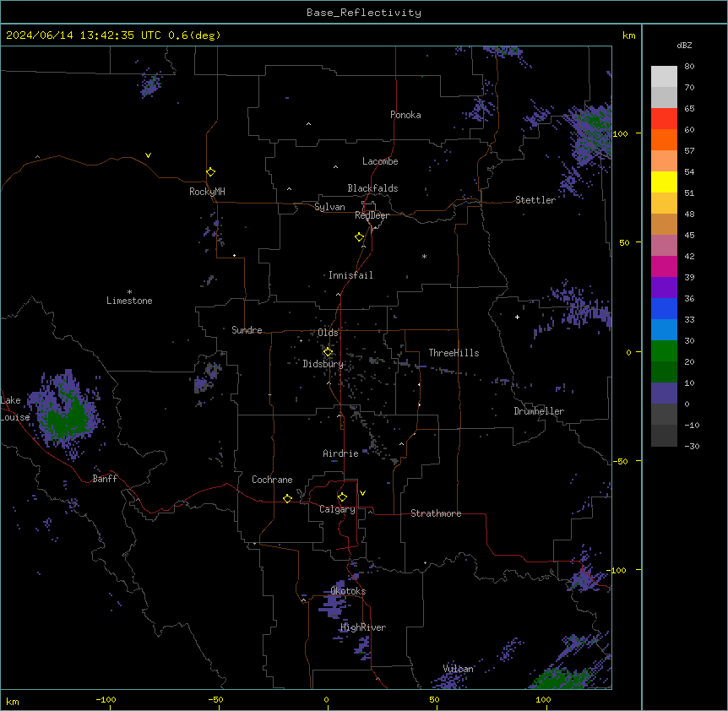
Task: Click the Drumheller label
Action: (x=539, y=411)
